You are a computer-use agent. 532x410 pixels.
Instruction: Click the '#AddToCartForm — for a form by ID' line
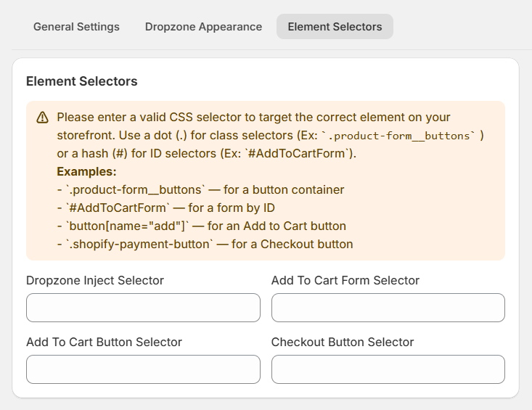pyautogui.click(x=166, y=208)
